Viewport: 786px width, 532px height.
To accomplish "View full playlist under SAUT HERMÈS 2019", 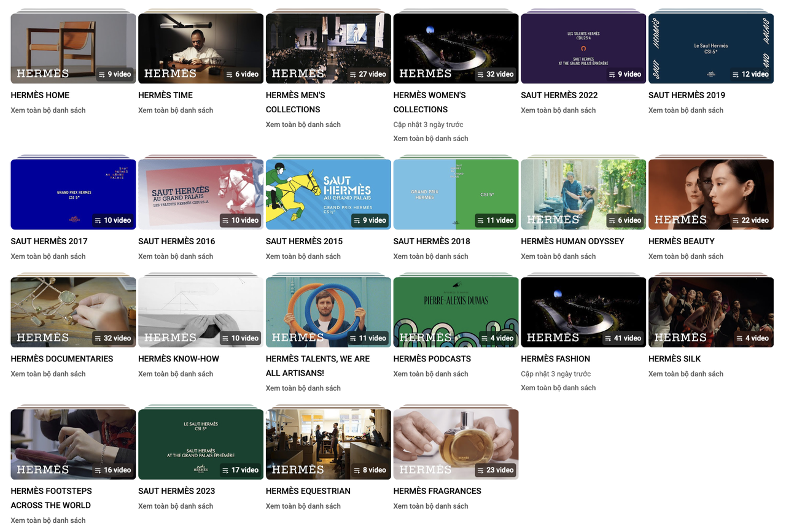I will [686, 110].
